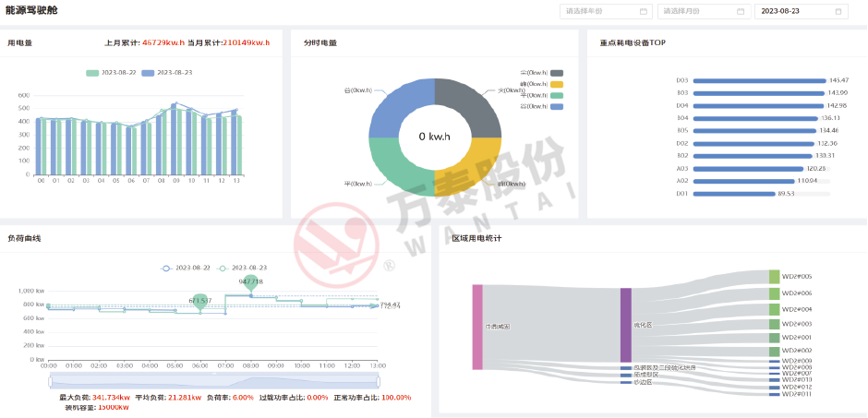Toggle 2023-08-23 series in bar chart legend

pyautogui.click(x=166, y=72)
